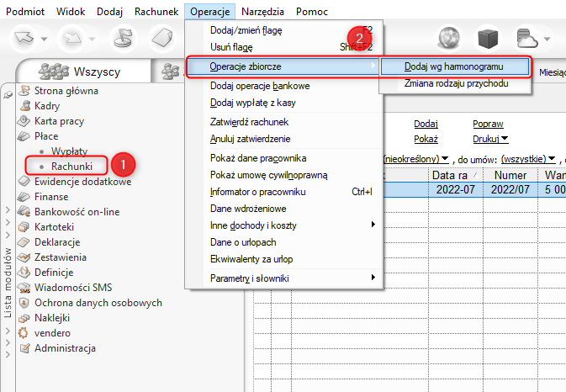Click Ewidencje dodatkowe icon
The width and height of the screenshot is (566, 392).
coord(24,181)
